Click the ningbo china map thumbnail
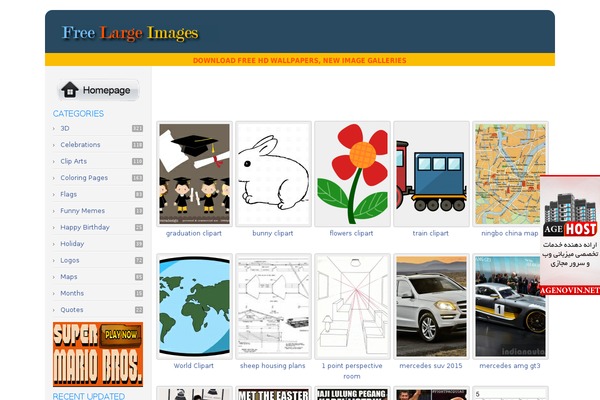This screenshot has width=600, height=400. [x=510, y=174]
